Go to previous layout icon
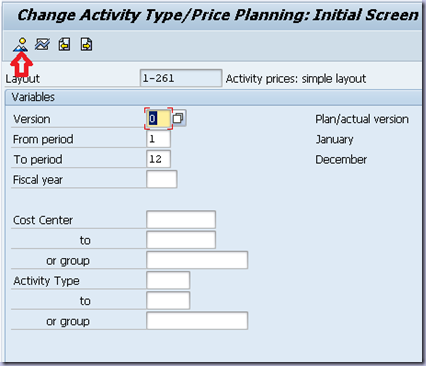 tap(64, 44)
